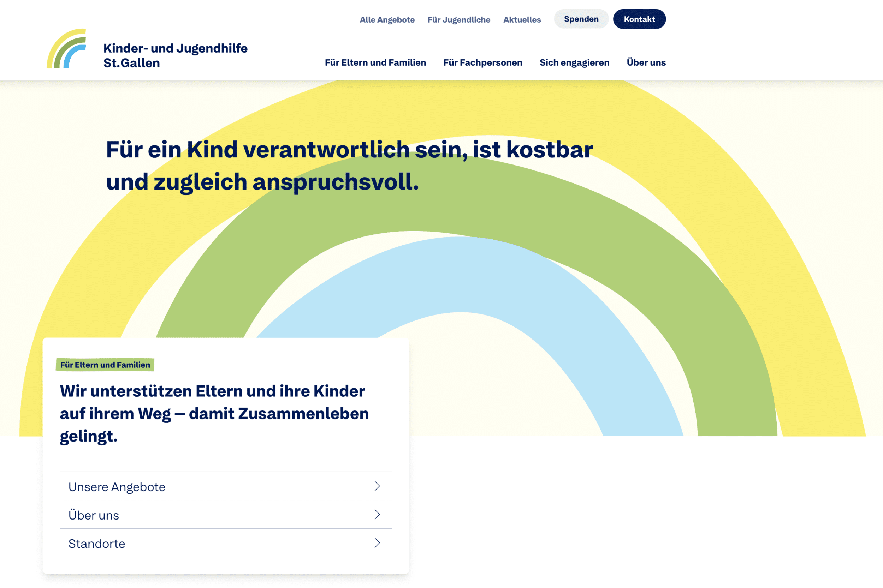Select Sich engagieren menu item
The image size is (883, 588).
click(574, 62)
